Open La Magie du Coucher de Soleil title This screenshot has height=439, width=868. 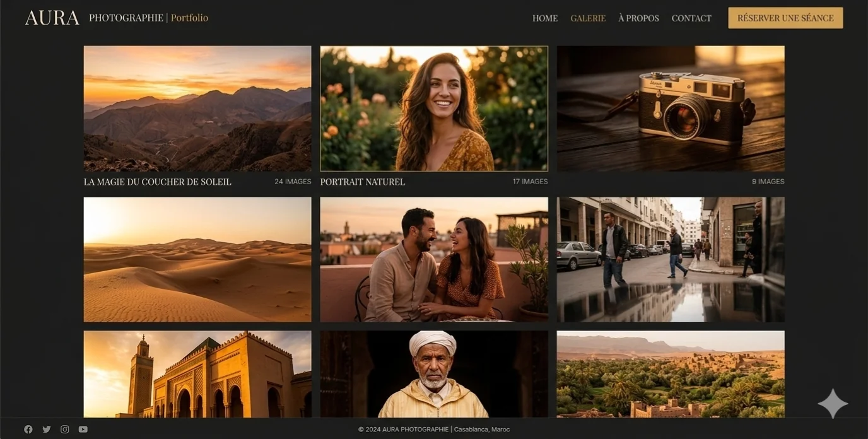coord(157,182)
